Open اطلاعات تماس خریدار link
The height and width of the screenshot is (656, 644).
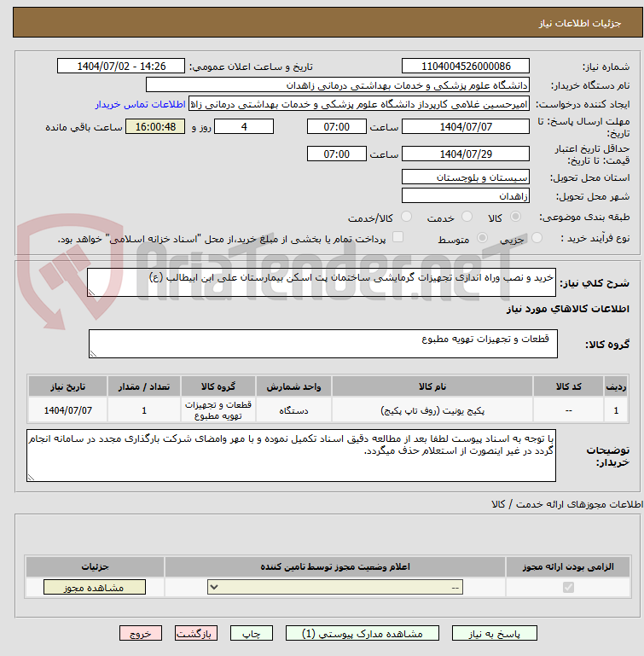pos(140,104)
